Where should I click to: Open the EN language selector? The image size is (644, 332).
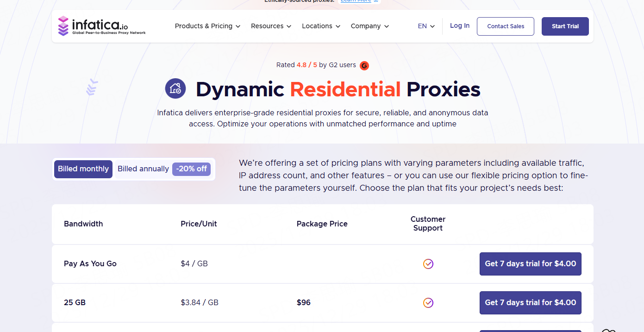click(x=426, y=26)
